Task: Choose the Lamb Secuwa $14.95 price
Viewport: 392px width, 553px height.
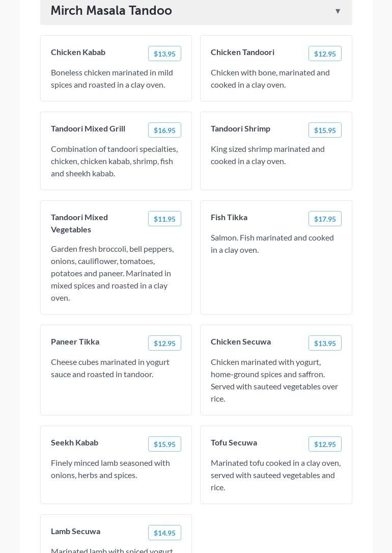Action: pos(164,533)
